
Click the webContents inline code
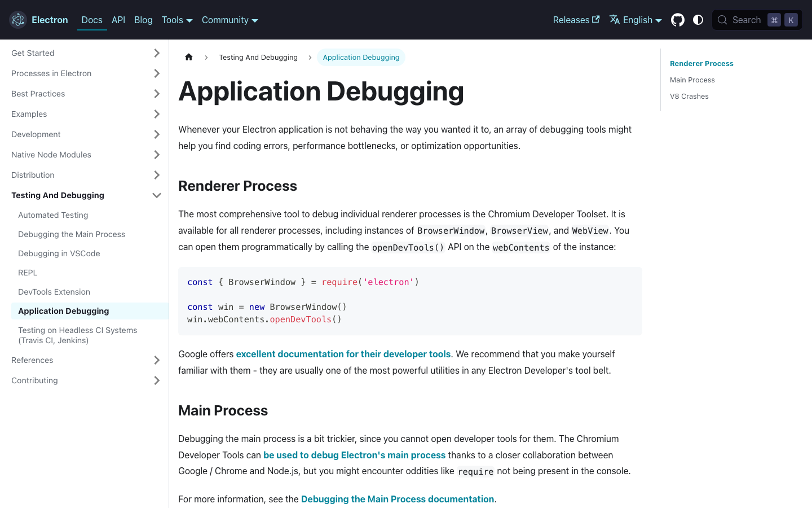(521, 247)
